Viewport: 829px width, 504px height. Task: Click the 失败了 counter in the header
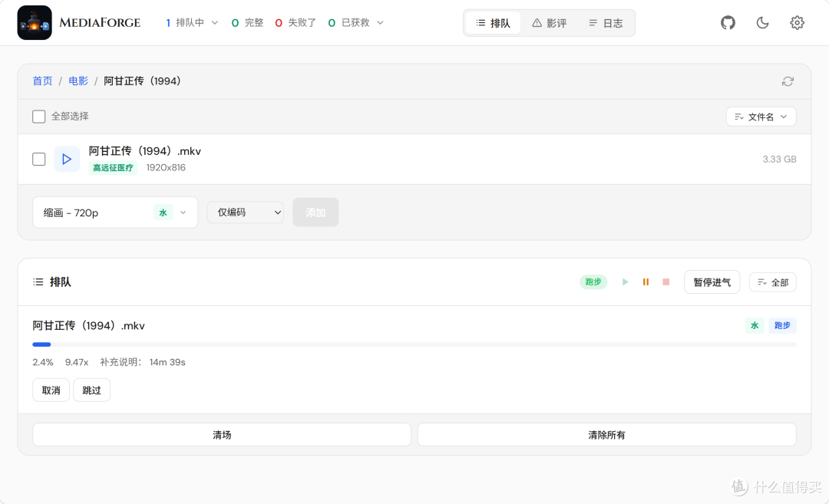(x=296, y=23)
